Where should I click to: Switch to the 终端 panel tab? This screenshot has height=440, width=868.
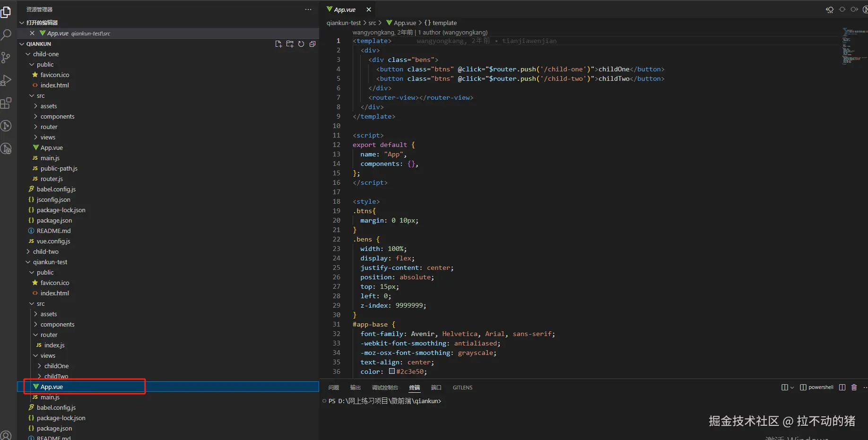coord(415,388)
